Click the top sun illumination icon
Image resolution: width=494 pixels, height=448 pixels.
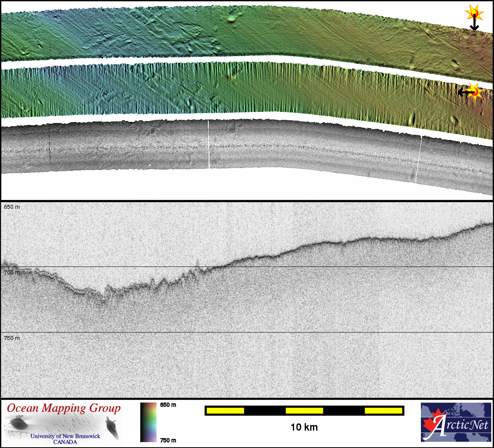click(474, 13)
